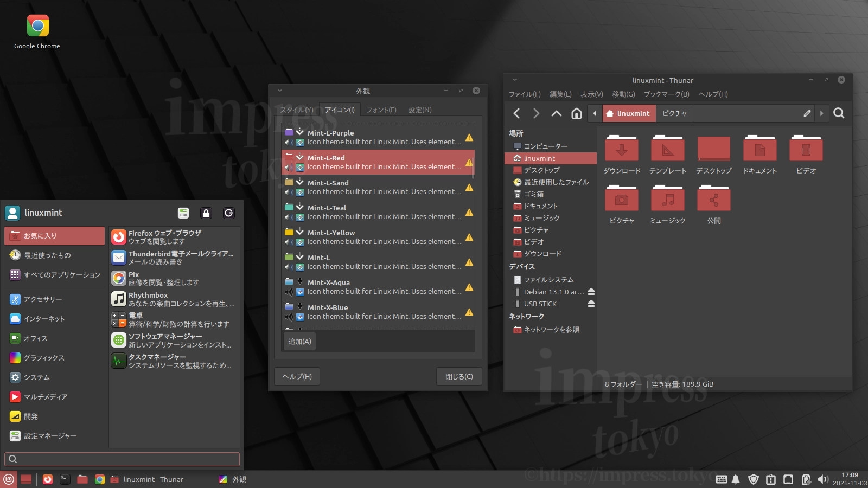Select the インターネット category in the menu
The width and height of the screenshot is (868, 488).
click(x=55, y=319)
